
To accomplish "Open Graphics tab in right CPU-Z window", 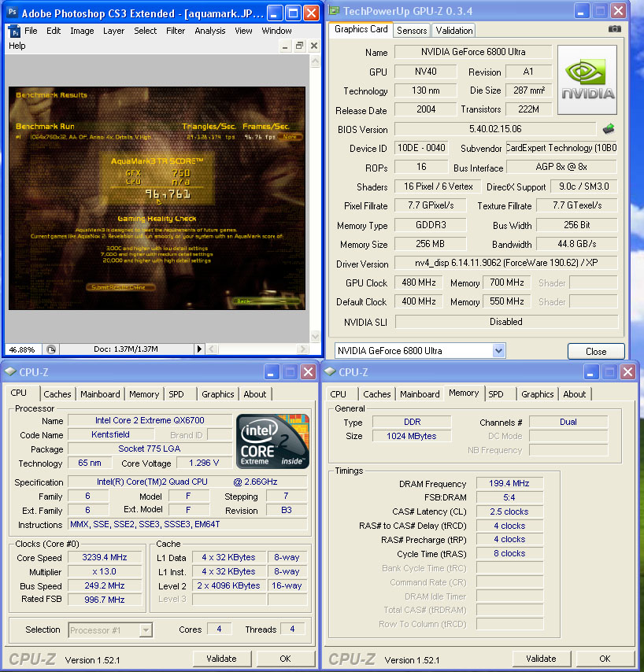I will pos(537,394).
